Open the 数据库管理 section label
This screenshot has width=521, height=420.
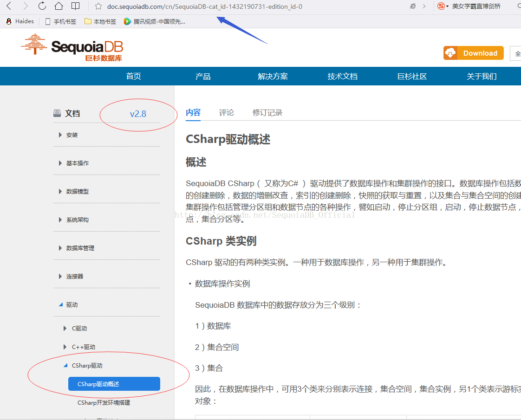(80, 248)
